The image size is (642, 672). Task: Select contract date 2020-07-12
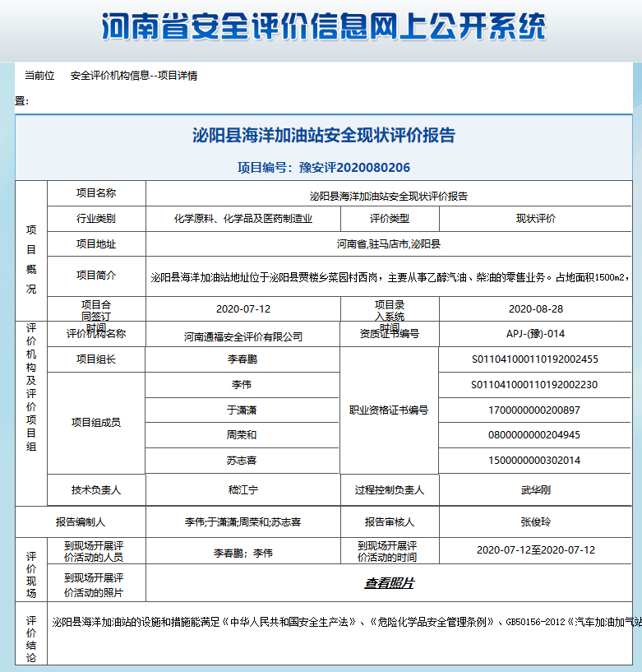coord(243,309)
